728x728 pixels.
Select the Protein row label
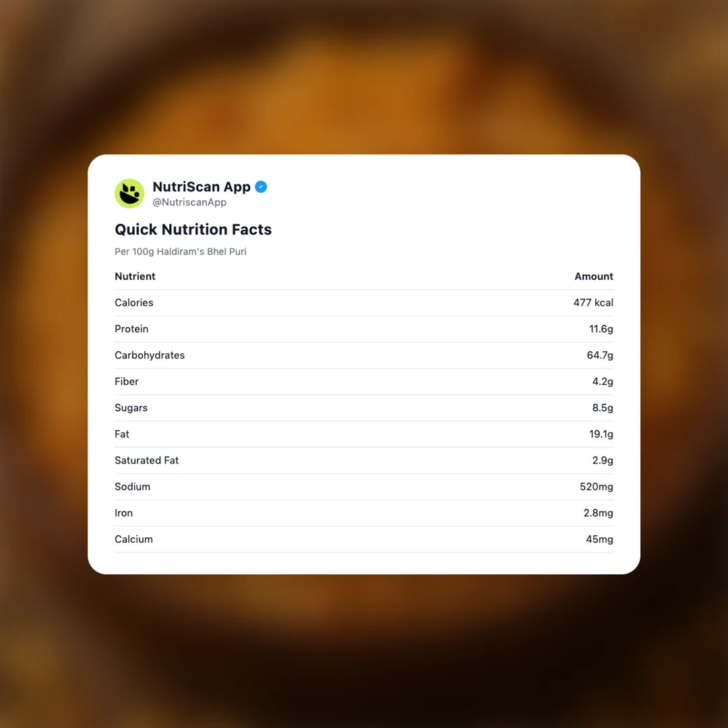coord(131,329)
